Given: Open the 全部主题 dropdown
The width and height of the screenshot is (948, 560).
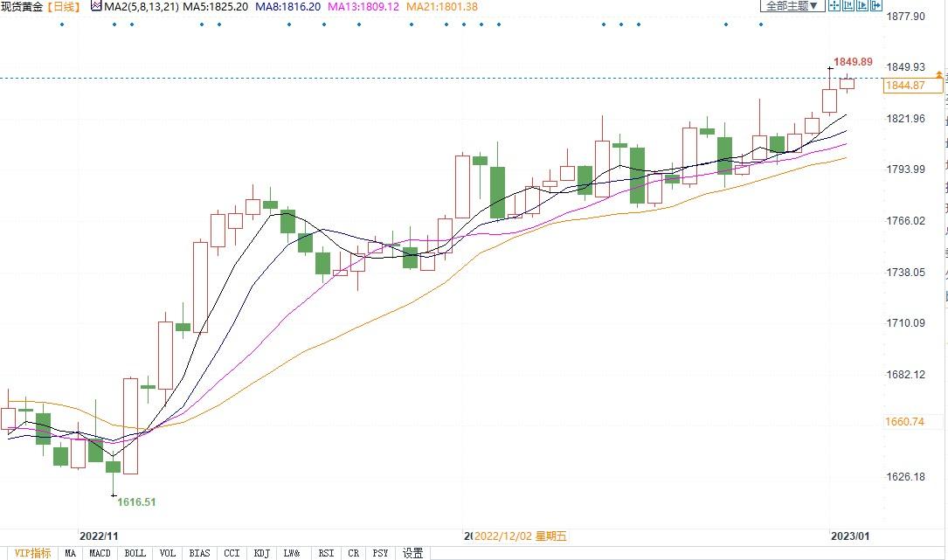Looking at the screenshot, I should point(792,6).
